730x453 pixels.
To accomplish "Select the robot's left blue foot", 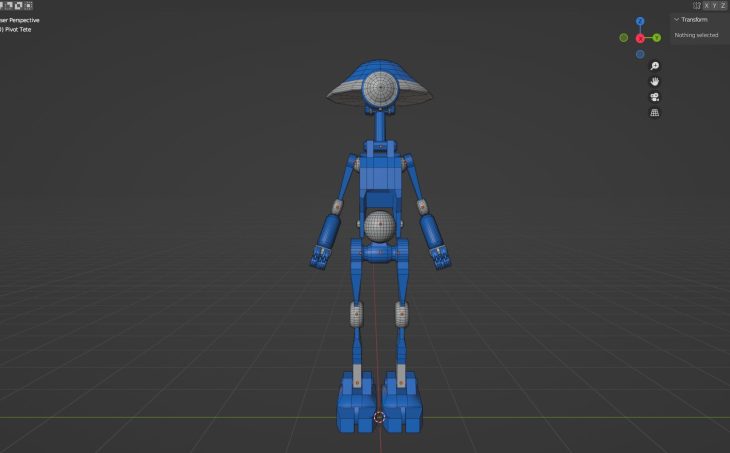I will click(x=353, y=407).
